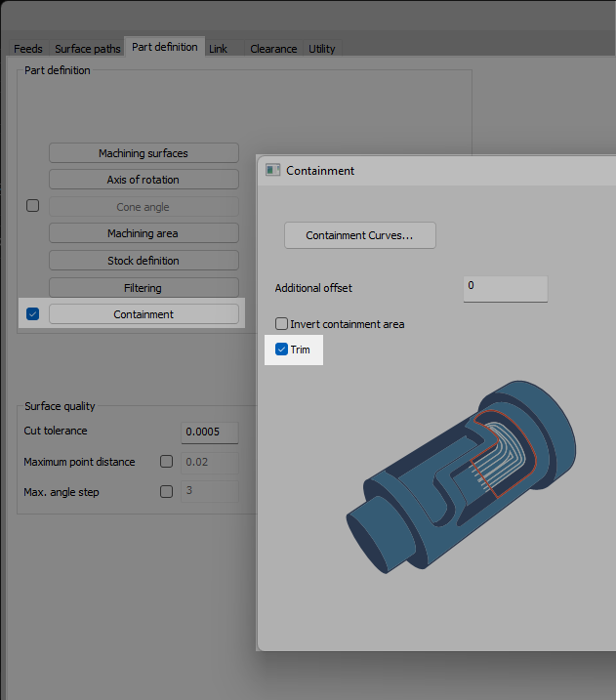Switch to the Feeds tab

click(27, 49)
